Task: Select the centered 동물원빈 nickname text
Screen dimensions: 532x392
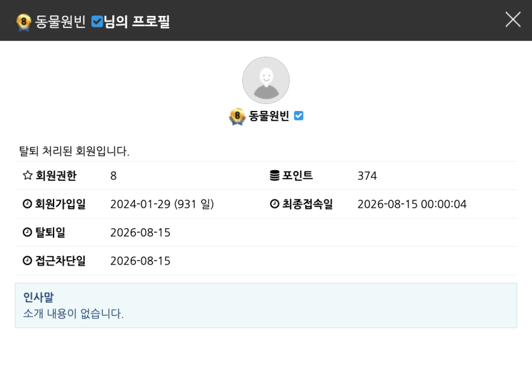Action: pos(269,116)
